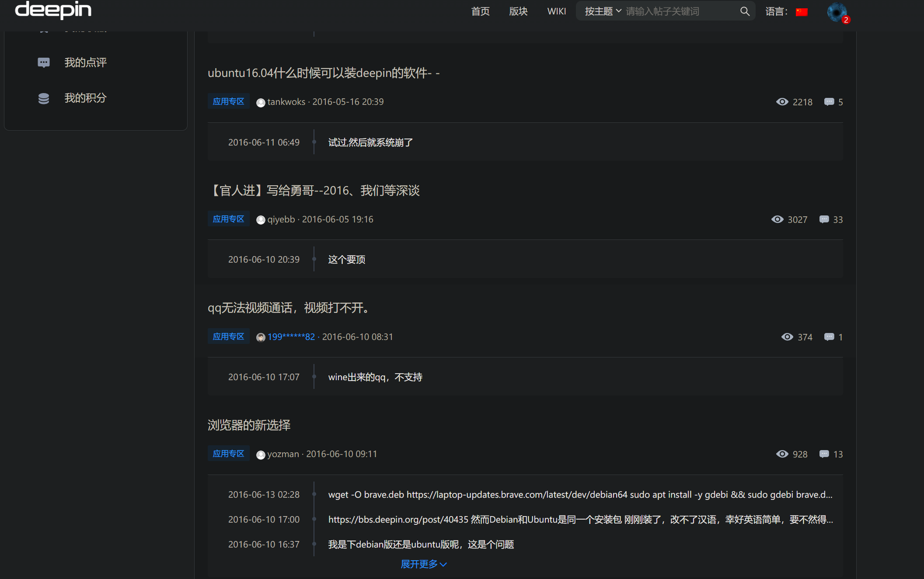The height and width of the screenshot is (579, 924).
Task: Open the 按主题 search type dropdown
Action: (x=603, y=11)
